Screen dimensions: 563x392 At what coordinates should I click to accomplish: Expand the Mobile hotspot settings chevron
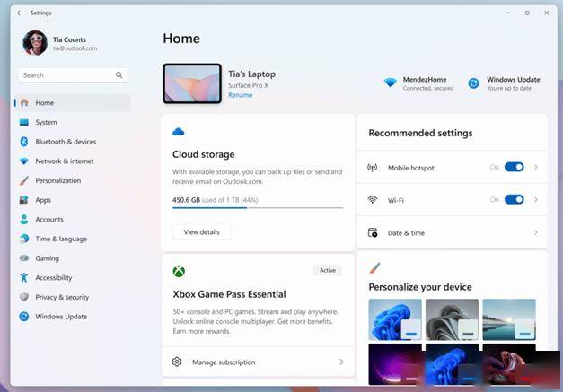(536, 167)
